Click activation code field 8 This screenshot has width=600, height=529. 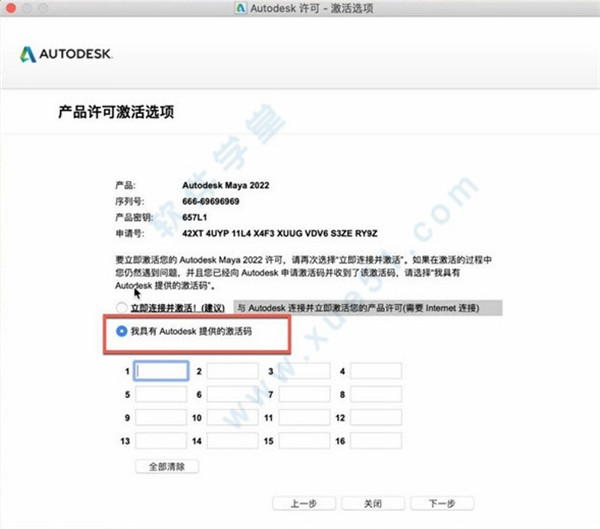(x=376, y=394)
